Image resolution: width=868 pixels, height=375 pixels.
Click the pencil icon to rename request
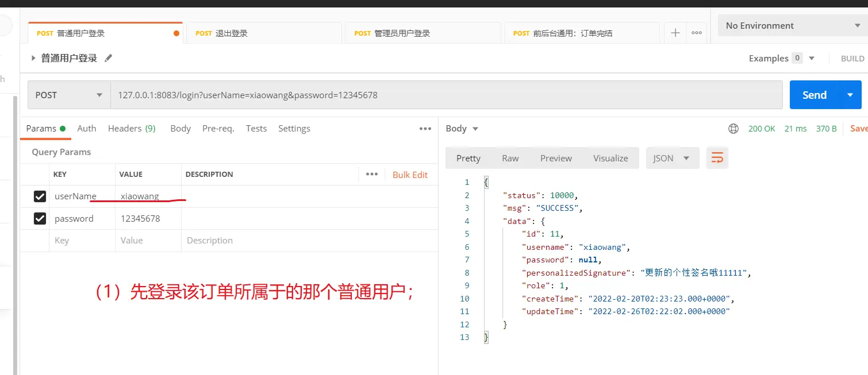pos(108,58)
